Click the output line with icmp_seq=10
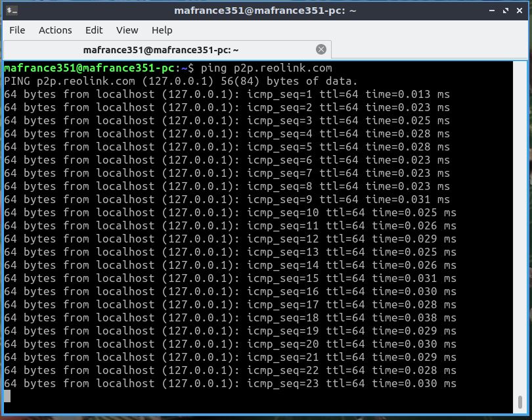 tap(230, 212)
